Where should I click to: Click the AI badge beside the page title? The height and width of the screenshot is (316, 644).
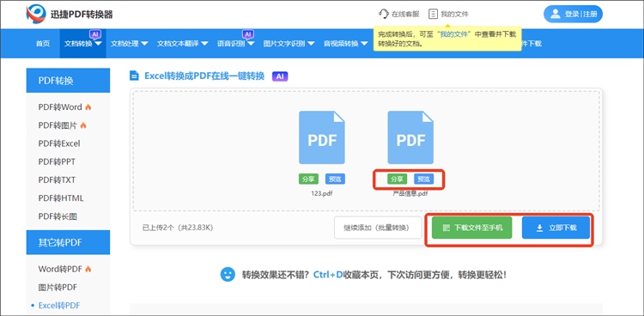[x=280, y=76]
